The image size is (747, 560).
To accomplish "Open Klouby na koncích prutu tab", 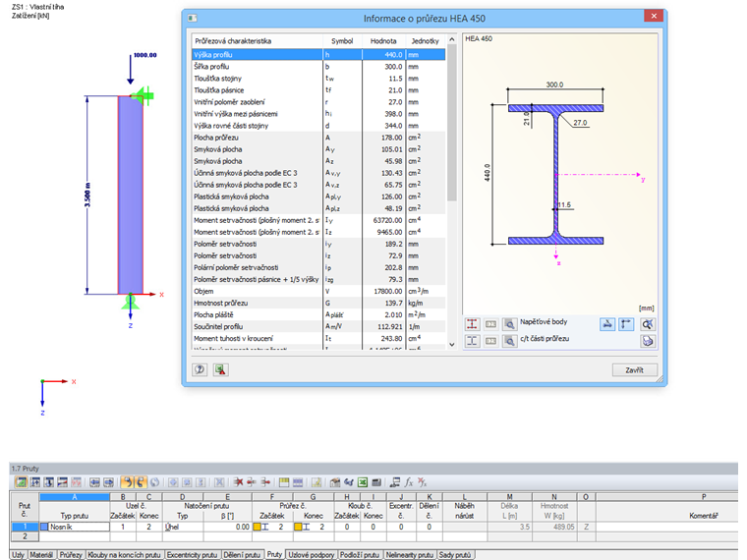I will click(125, 555).
